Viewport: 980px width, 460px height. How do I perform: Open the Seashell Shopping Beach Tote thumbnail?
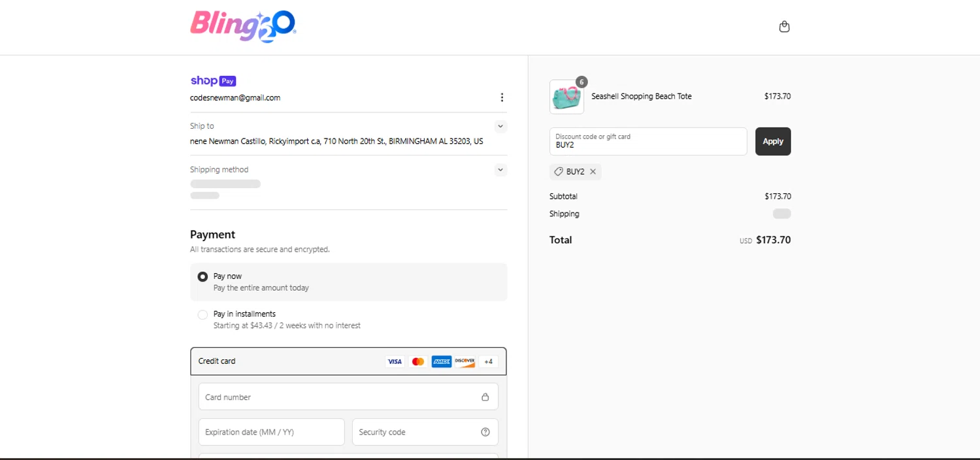click(x=566, y=97)
